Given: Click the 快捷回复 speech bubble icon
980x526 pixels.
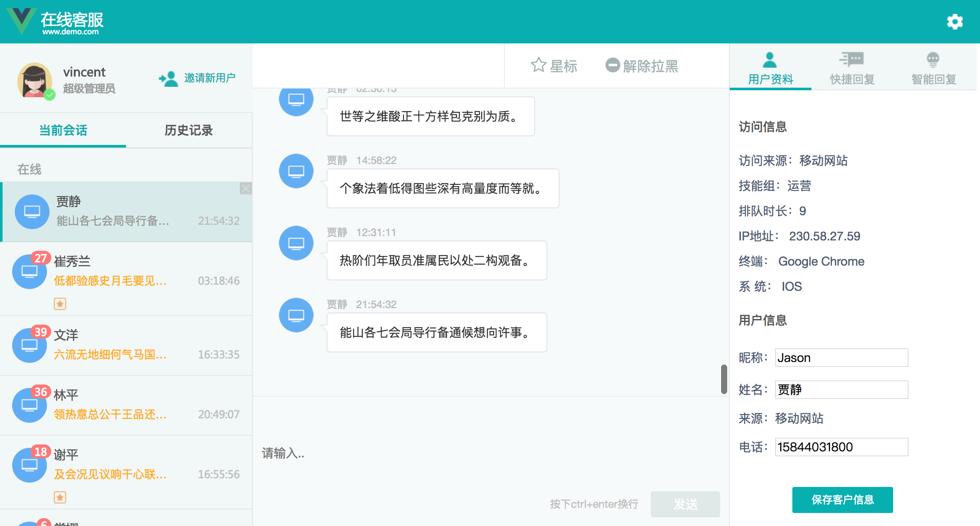Looking at the screenshot, I should [851, 59].
